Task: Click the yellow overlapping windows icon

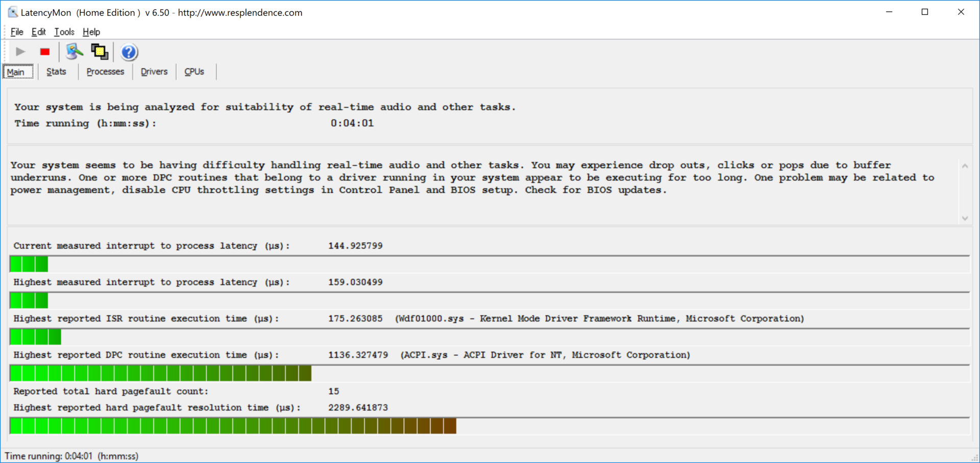Action: pos(100,52)
